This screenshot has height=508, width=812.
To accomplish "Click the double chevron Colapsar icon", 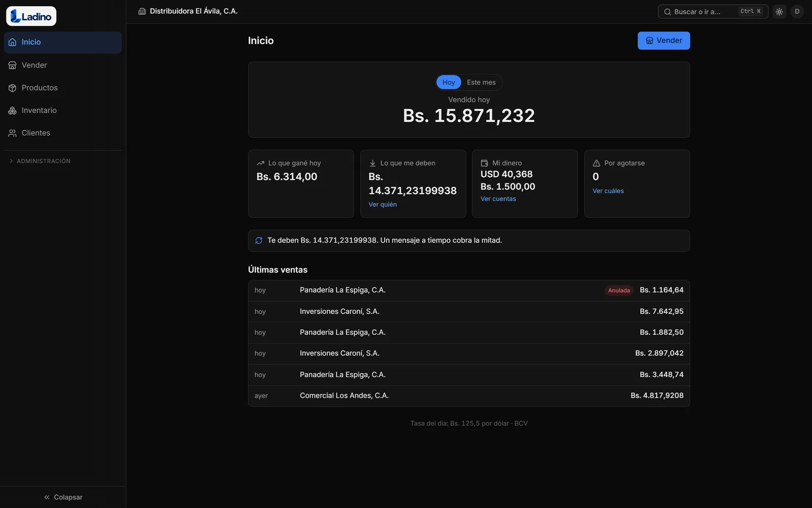I will coord(47,497).
